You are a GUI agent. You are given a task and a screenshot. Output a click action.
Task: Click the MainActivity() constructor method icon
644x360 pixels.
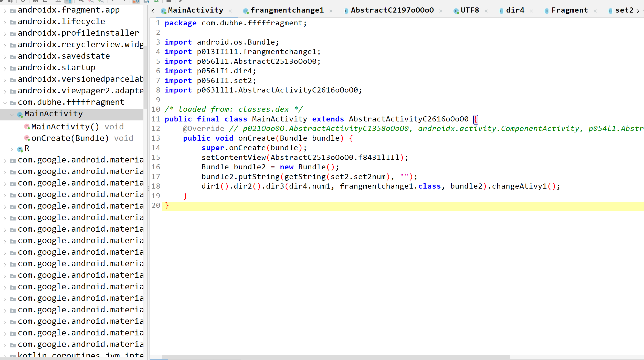point(27,127)
